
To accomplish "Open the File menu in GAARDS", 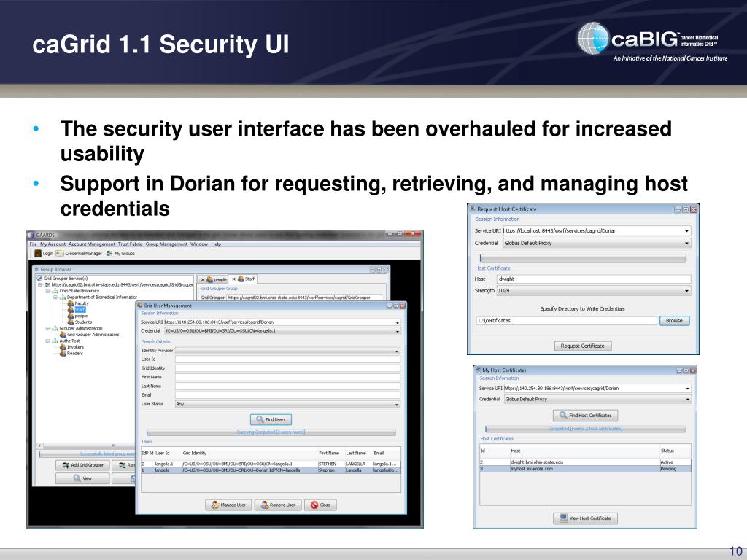I will pyautogui.click(x=33, y=244).
